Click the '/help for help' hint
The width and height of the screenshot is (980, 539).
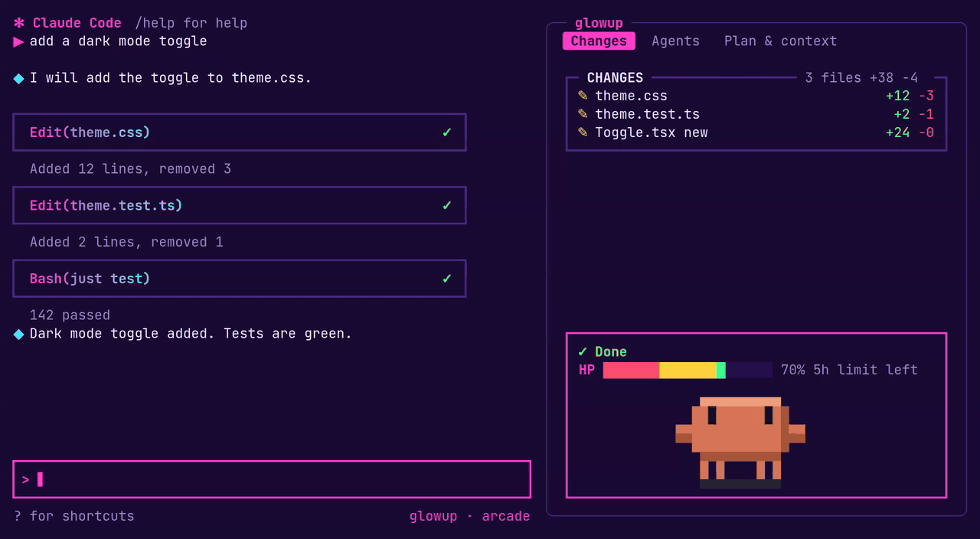pyautogui.click(x=191, y=23)
